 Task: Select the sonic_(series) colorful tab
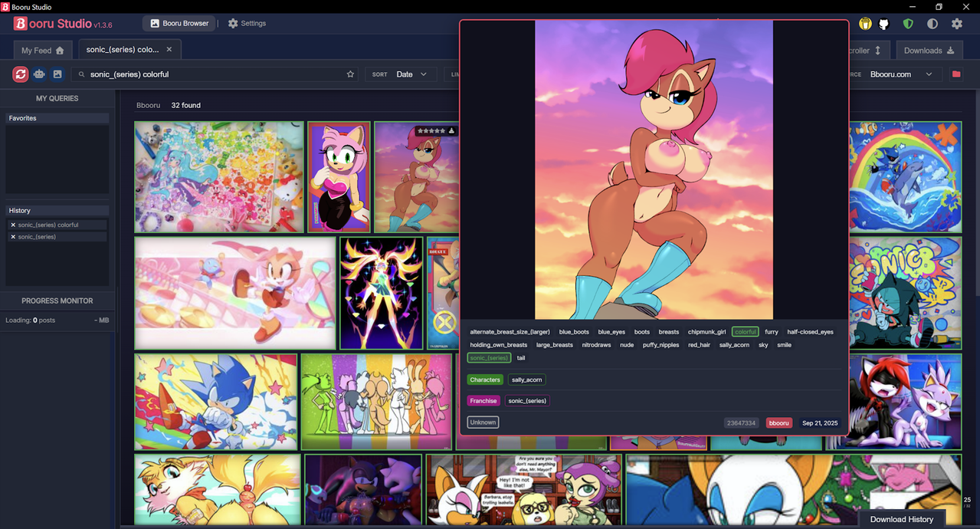pyautogui.click(x=129, y=49)
